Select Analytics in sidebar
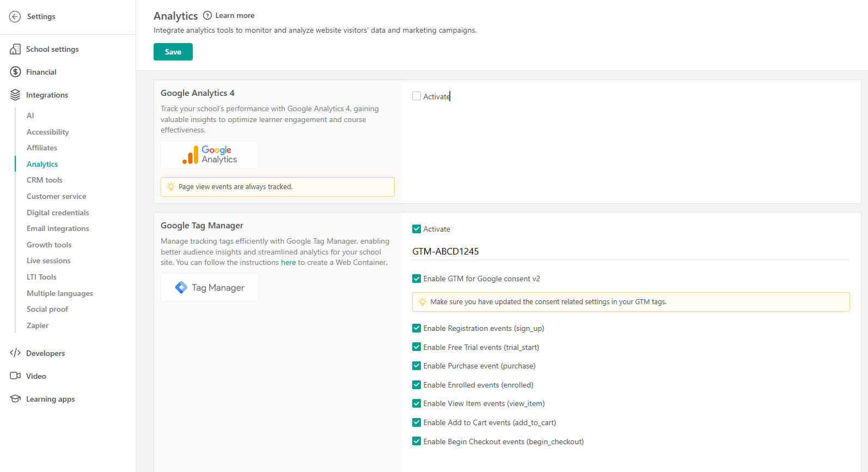The height and width of the screenshot is (472, 868). tap(42, 164)
